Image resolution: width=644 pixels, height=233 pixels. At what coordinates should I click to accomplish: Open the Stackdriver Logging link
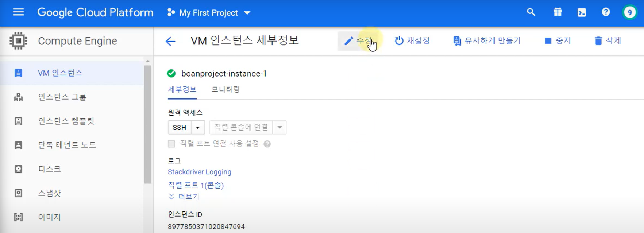click(x=200, y=172)
